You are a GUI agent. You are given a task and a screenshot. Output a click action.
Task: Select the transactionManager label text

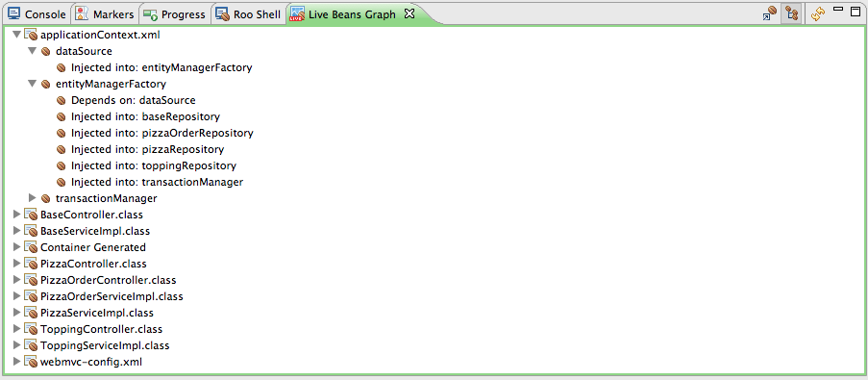pyautogui.click(x=107, y=198)
